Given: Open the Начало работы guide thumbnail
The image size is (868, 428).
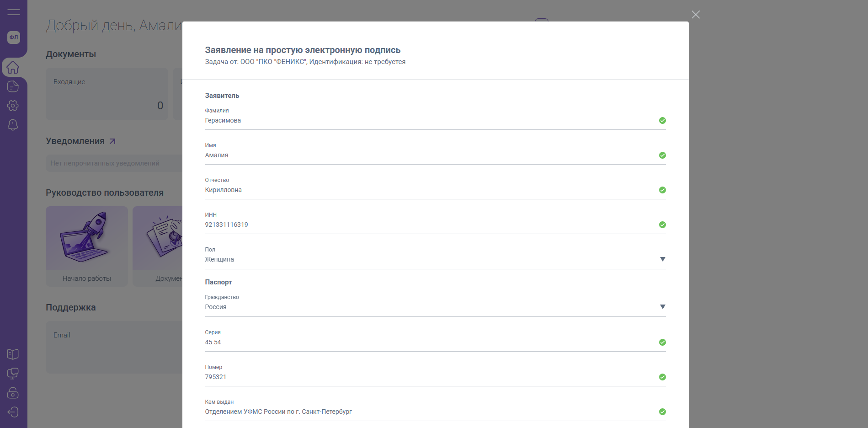Looking at the screenshot, I should 87,246.
